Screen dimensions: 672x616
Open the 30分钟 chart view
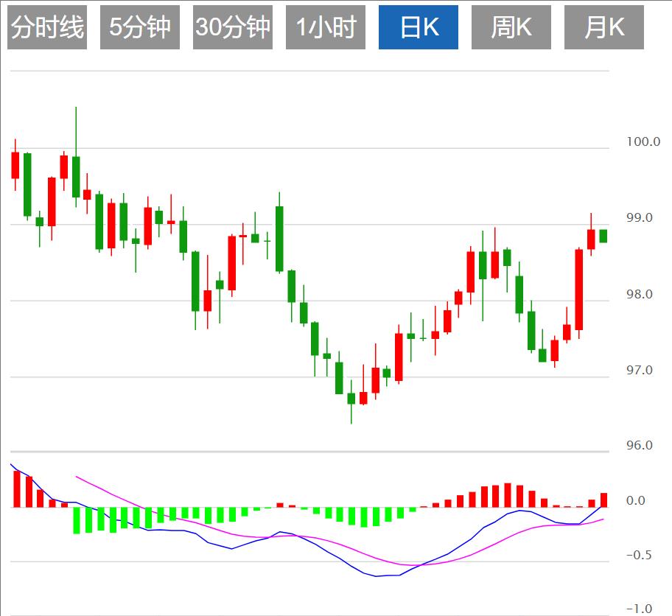tap(234, 27)
